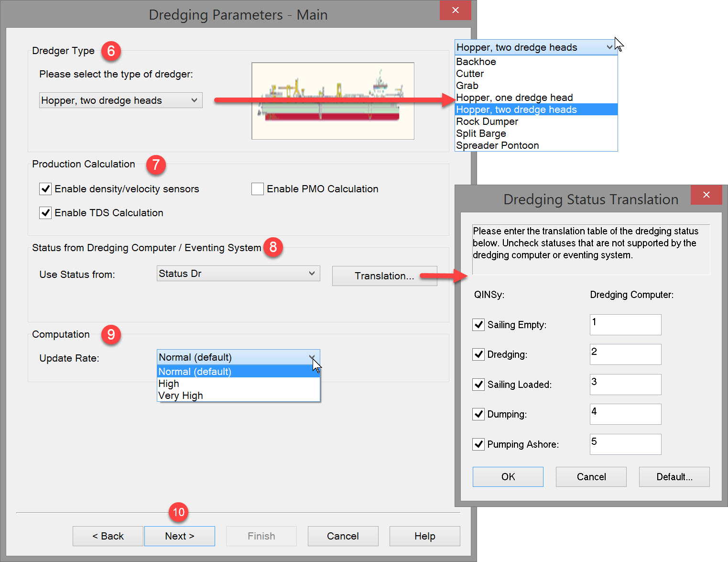
Task: Go to Next wizard page
Action: click(x=179, y=536)
